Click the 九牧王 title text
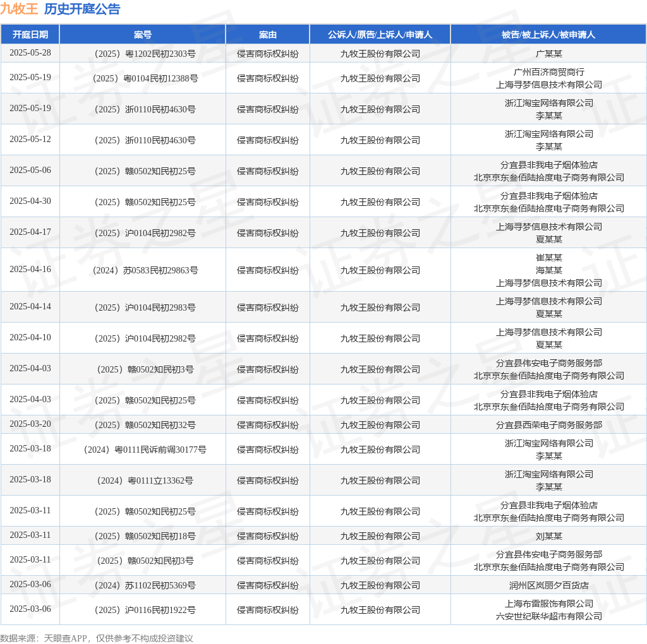The height and width of the screenshot is (644, 647). (x=19, y=9)
